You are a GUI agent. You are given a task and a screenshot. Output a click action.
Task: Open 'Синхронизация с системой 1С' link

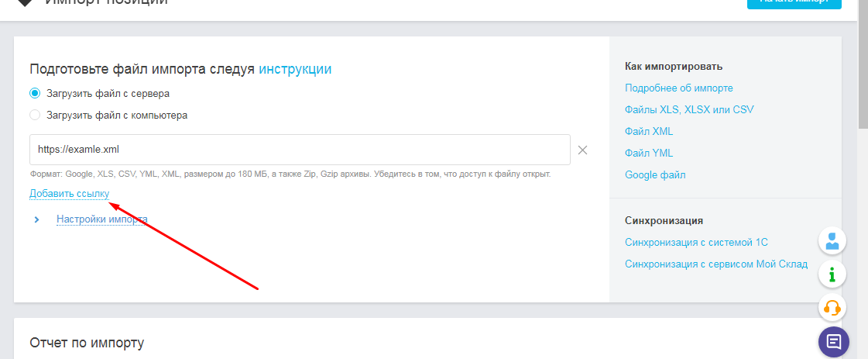click(696, 243)
